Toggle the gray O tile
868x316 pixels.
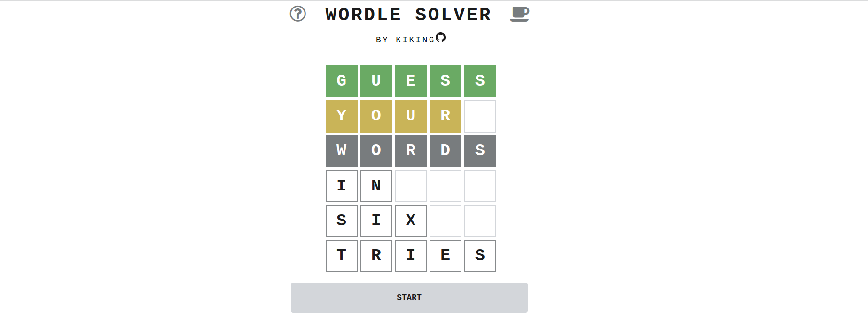tap(376, 151)
